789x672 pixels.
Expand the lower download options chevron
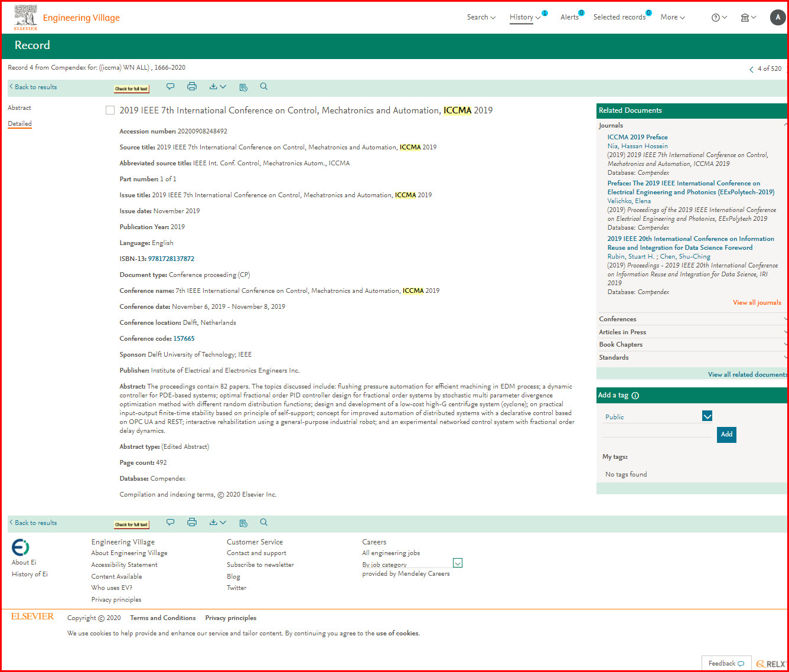(x=223, y=523)
